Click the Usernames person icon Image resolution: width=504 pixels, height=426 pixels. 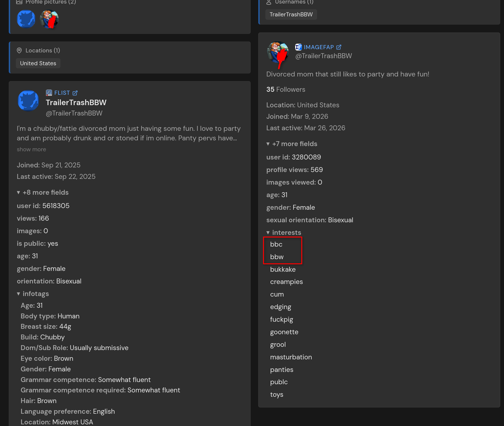[269, 2]
